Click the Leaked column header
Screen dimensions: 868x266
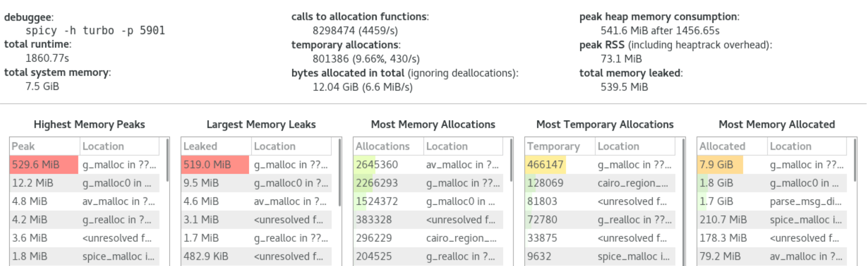[216, 146]
